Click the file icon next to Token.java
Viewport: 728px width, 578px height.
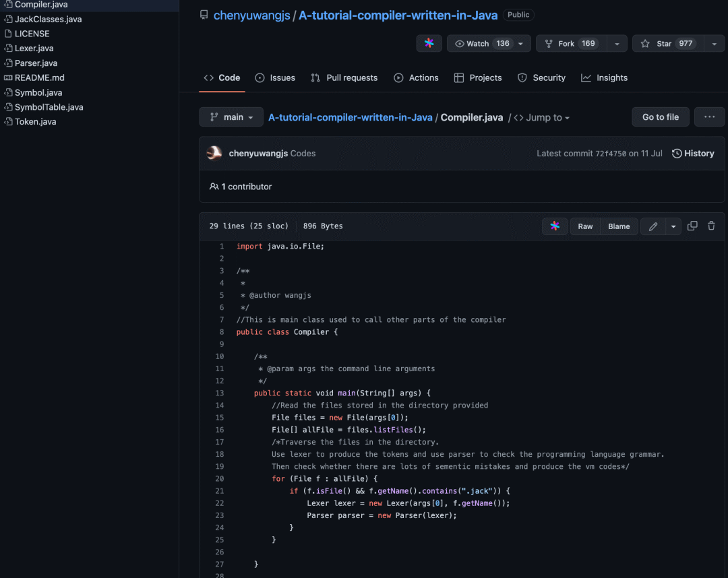(x=8, y=122)
